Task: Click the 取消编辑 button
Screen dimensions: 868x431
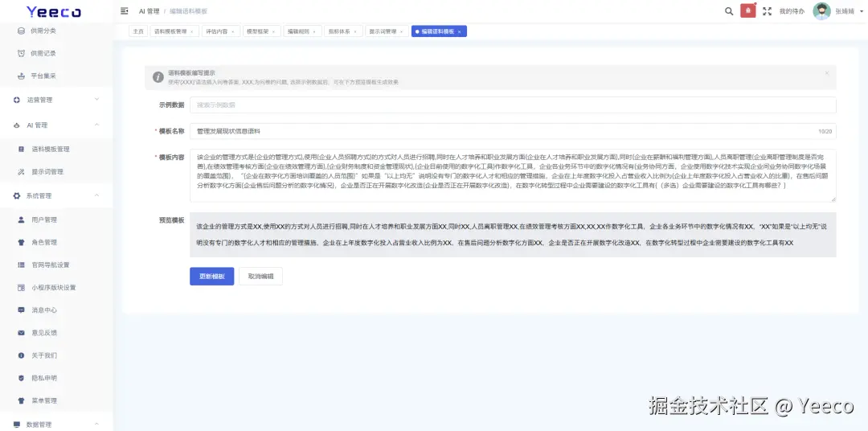Action: pos(260,277)
